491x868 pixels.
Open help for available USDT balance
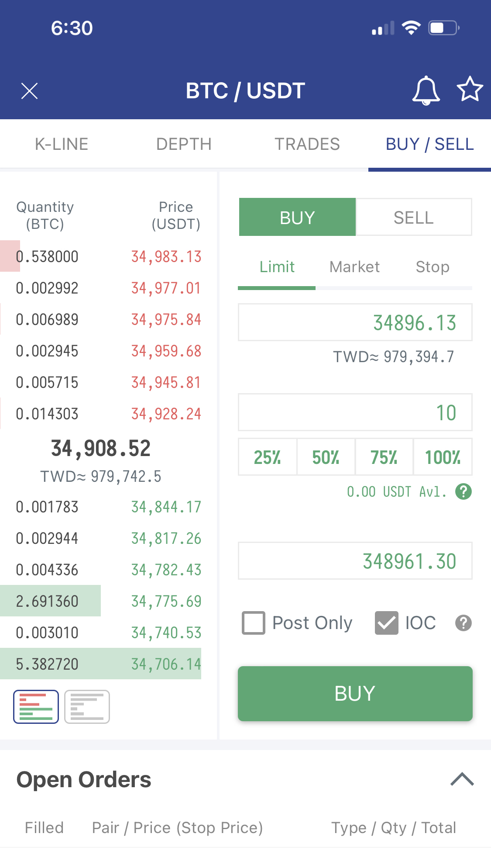tap(463, 491)
